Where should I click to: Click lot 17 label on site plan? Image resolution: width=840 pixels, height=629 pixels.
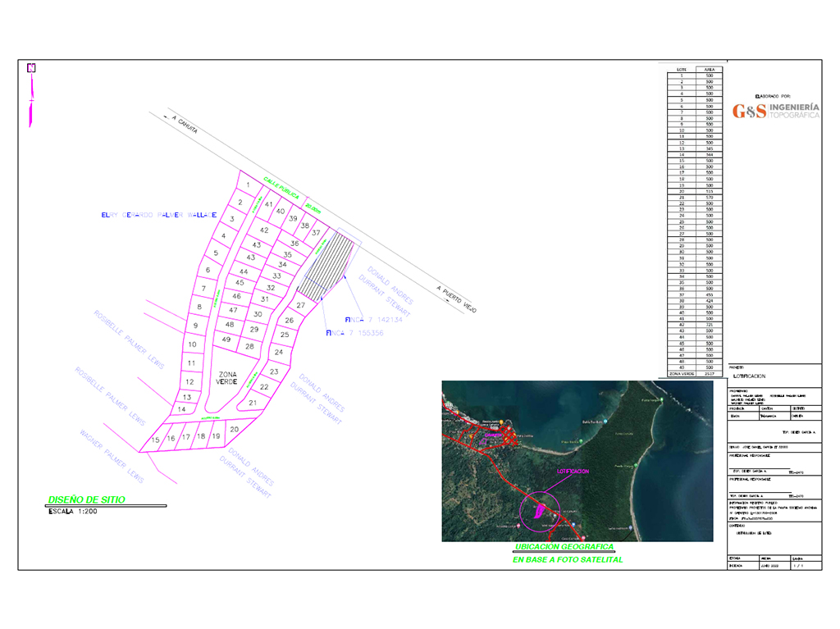(186, 437)
